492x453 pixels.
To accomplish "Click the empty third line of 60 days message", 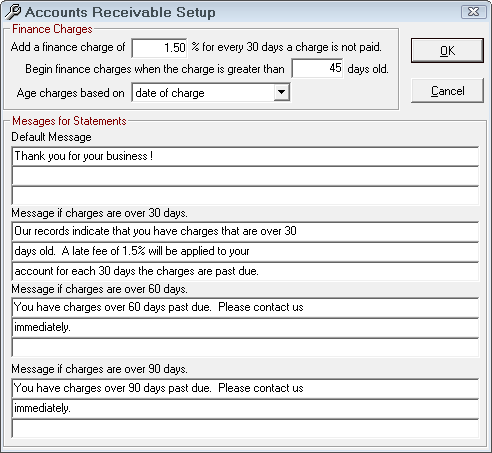I will coord(245,348).
